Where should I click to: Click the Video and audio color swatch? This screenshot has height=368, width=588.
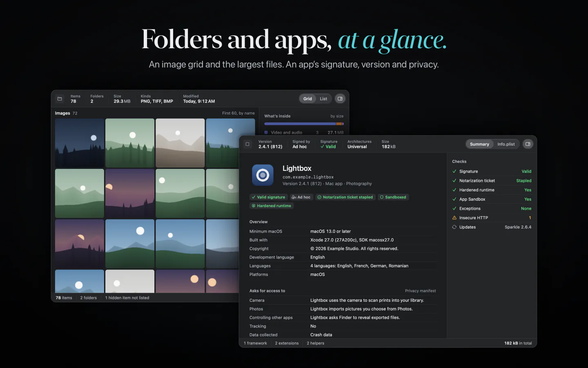click(266, 132)
